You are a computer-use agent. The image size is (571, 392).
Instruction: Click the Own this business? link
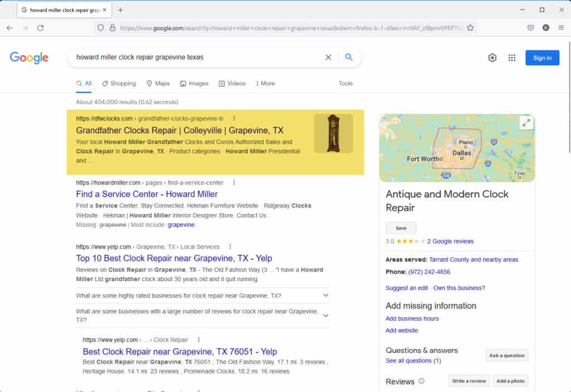tap(459, 288)
